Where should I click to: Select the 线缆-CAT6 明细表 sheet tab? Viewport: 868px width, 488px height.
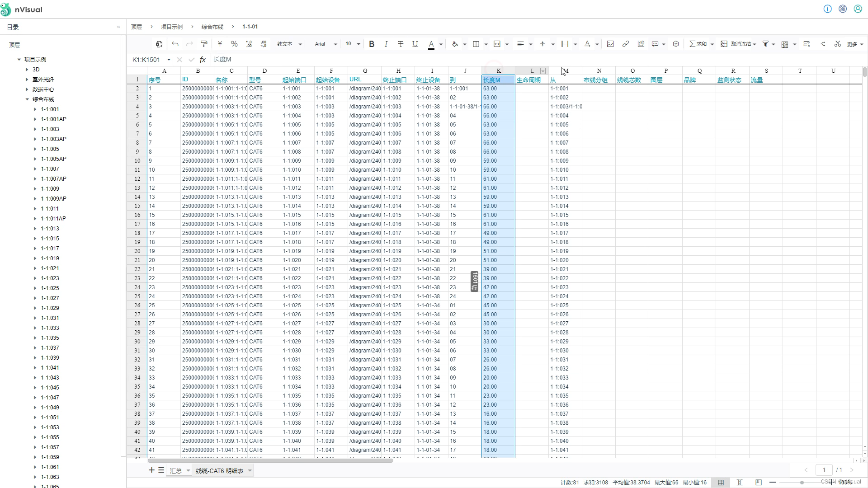point(220,471)
